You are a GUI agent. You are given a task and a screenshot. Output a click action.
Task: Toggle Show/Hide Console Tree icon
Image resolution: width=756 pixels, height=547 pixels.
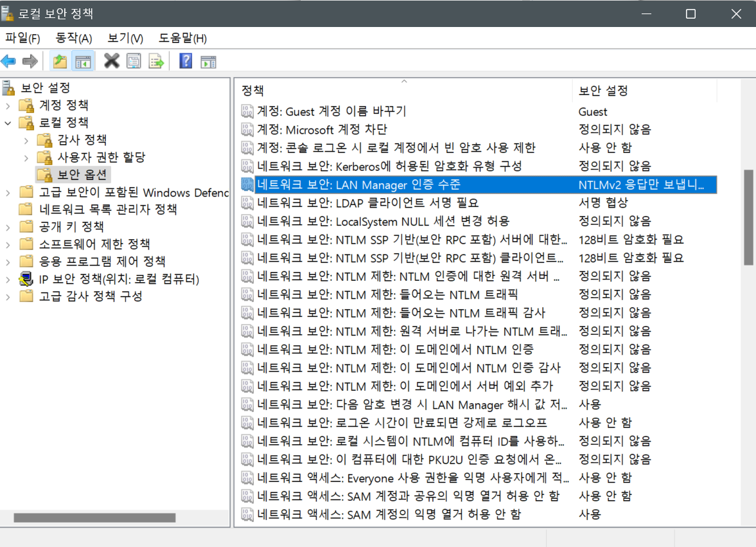click(83, 61)
